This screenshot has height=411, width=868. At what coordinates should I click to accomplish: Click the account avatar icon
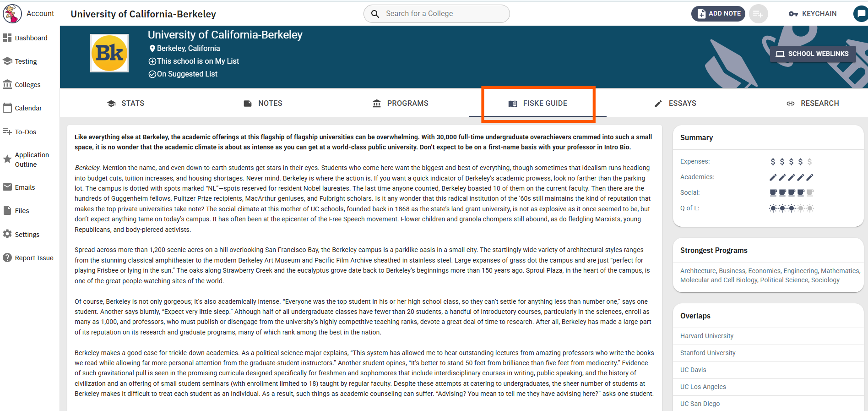coord(12,14)
